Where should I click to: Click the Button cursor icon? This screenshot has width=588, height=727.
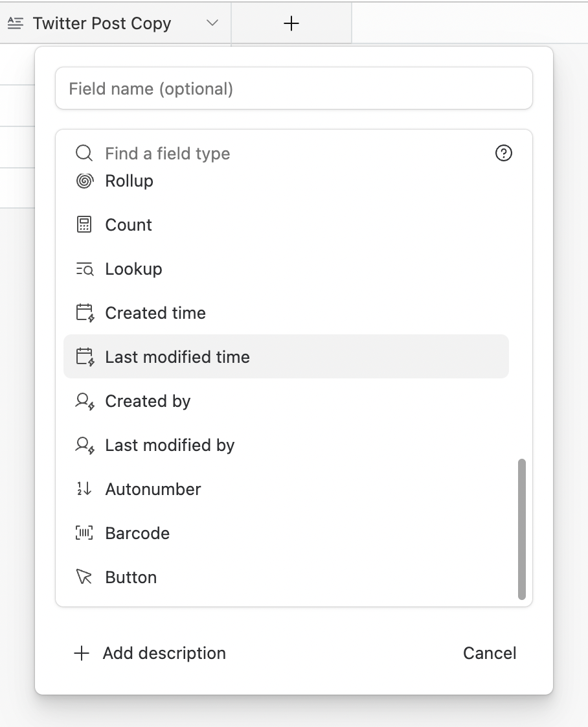84,577
